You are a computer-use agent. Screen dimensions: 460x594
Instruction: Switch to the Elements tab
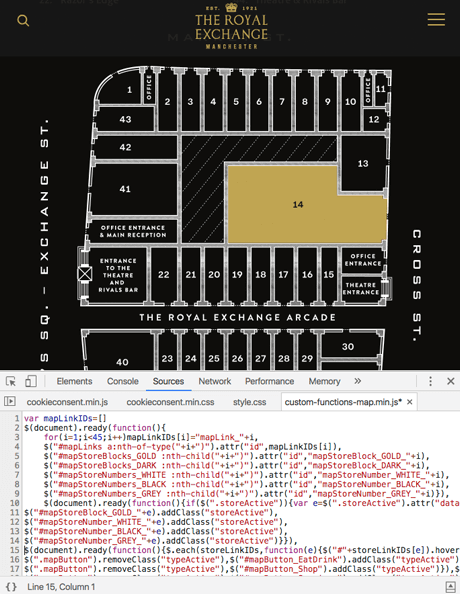[x=74, y=381]
